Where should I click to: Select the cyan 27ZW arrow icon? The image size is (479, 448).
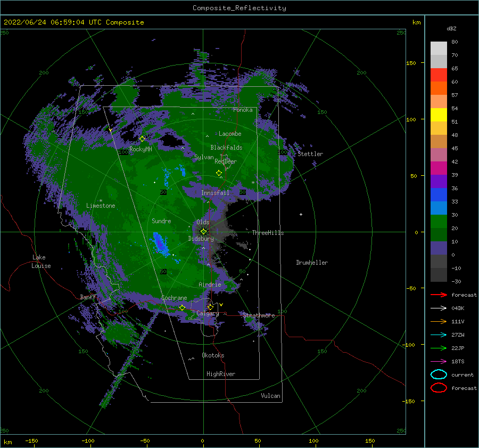[439, 335]
